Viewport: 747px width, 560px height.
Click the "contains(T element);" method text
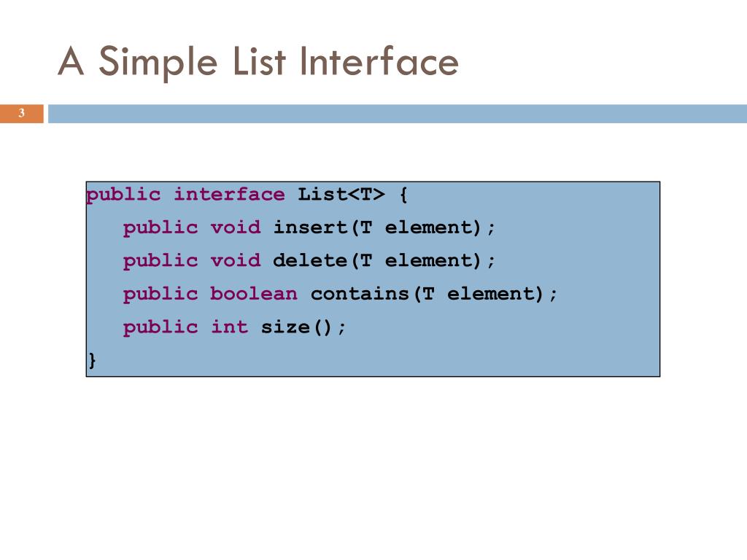(x=434, y=294)
